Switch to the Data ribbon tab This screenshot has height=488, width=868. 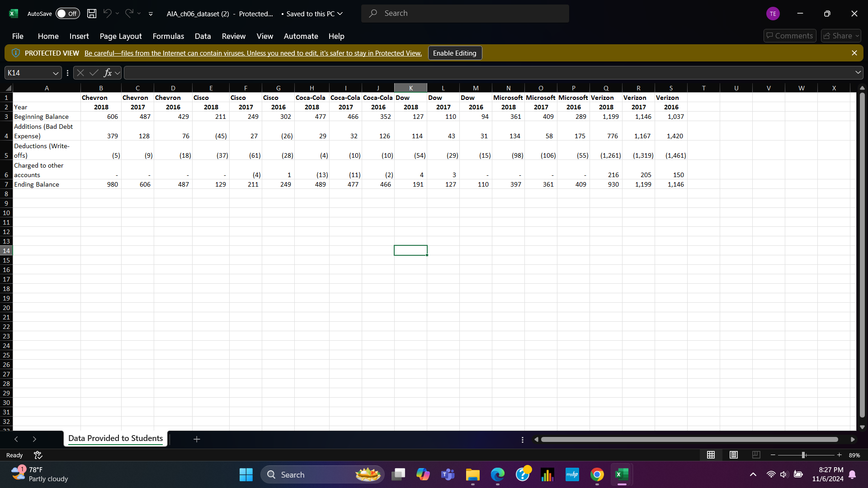203,36
